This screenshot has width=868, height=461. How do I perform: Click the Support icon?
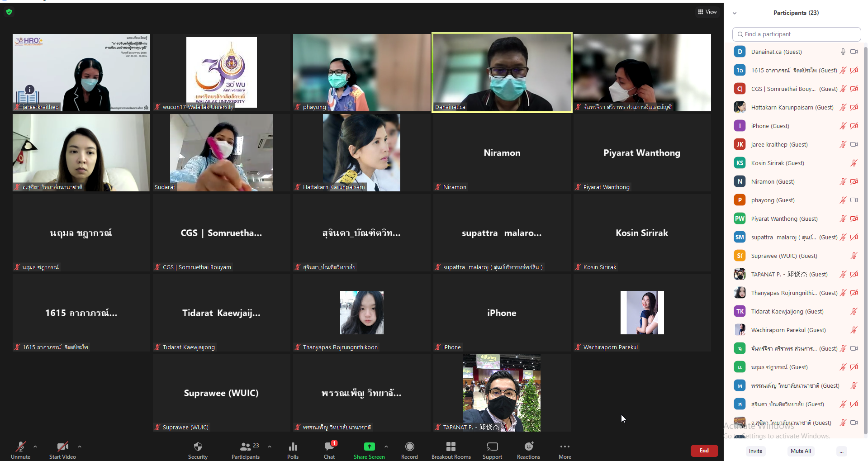coord(492,447)
